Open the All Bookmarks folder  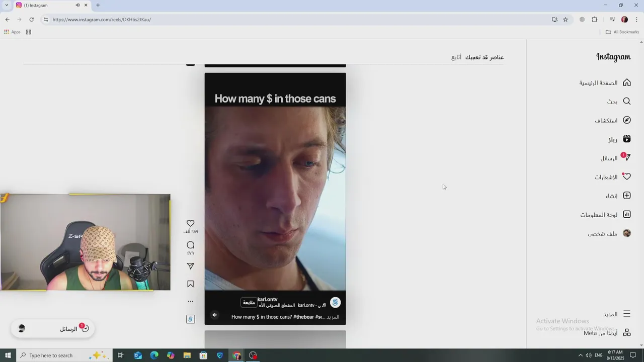pos(622,32)
